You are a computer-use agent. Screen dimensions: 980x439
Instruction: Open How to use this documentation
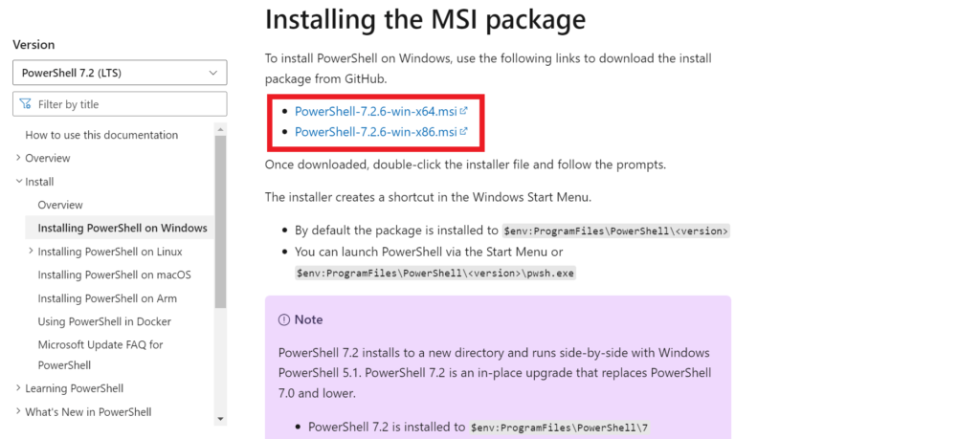coord(101,135)
